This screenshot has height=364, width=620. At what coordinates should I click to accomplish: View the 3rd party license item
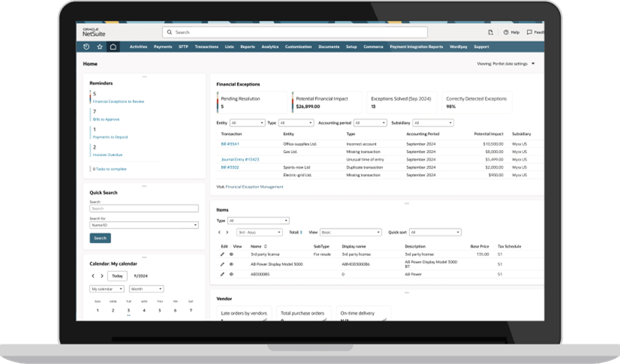(231, 254)
